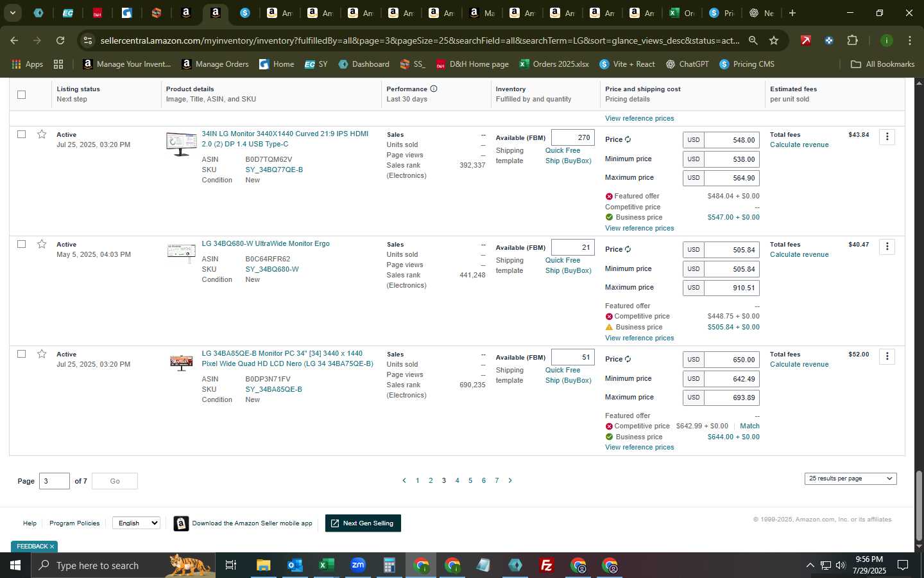Click the zoom magnifier in the address bar
This screenshot has width=924, height=578.
pyautogui.click(x=753, y=40)
